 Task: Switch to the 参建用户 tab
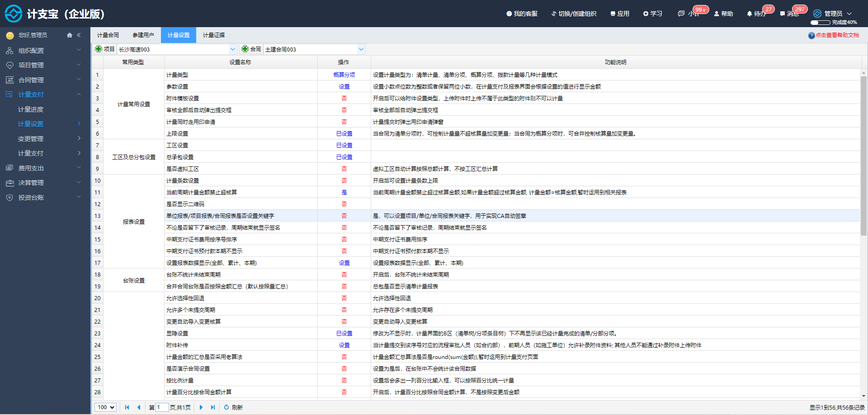(143, 35)
